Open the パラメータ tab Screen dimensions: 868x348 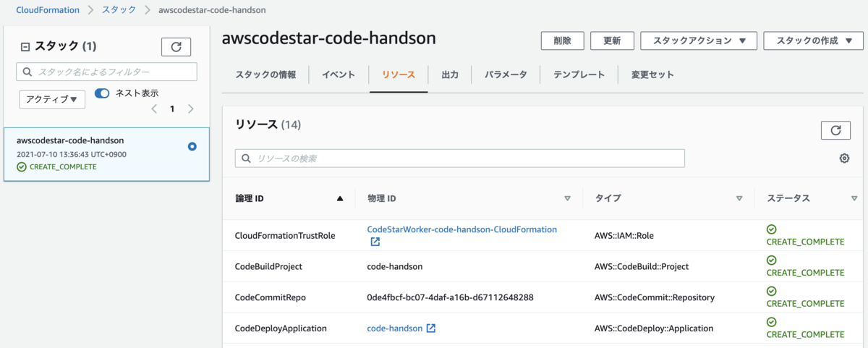click(x=506, y=75)
